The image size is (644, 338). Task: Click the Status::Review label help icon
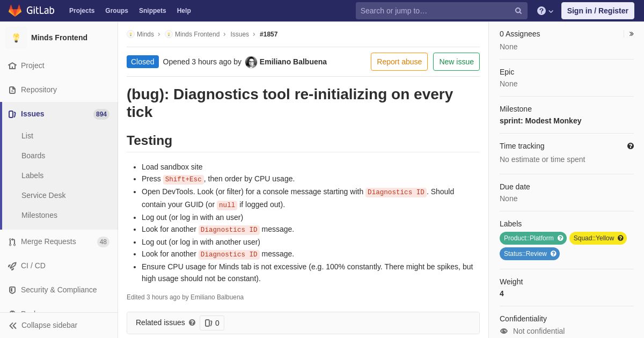[x=553, y=254]
